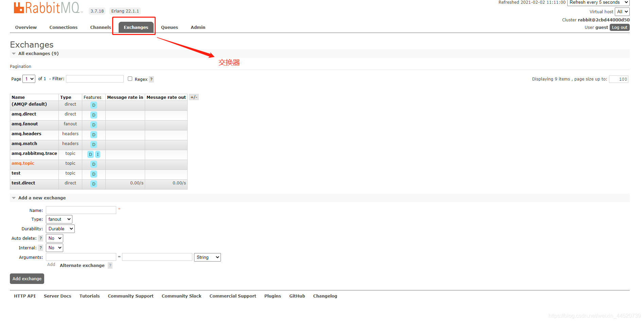The height and width of the screenshot is (322, 644).
Task: Click the Alternate exchange argument shortcut
Action: [82, 265]
